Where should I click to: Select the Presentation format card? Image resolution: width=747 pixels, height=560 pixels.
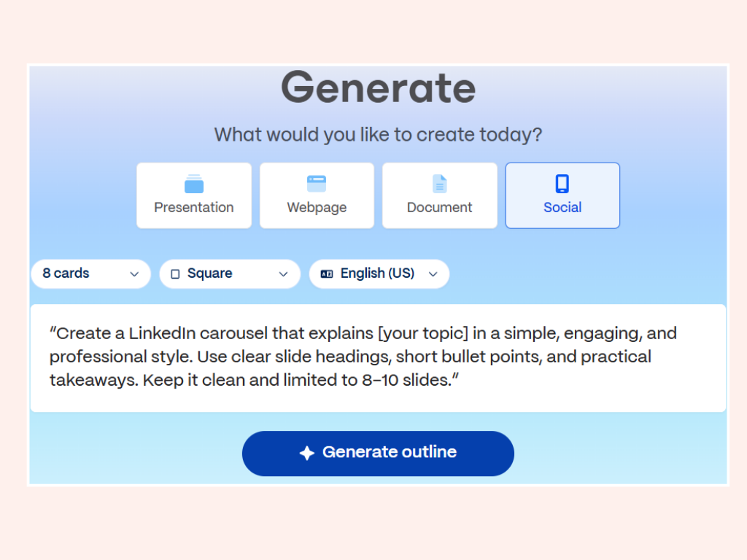(x=194, y=195)
